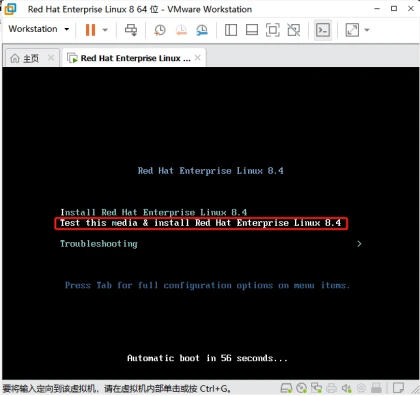
Task: Revert the virtual machine to the previous snapshot
Action: click(x=181, y=30)
